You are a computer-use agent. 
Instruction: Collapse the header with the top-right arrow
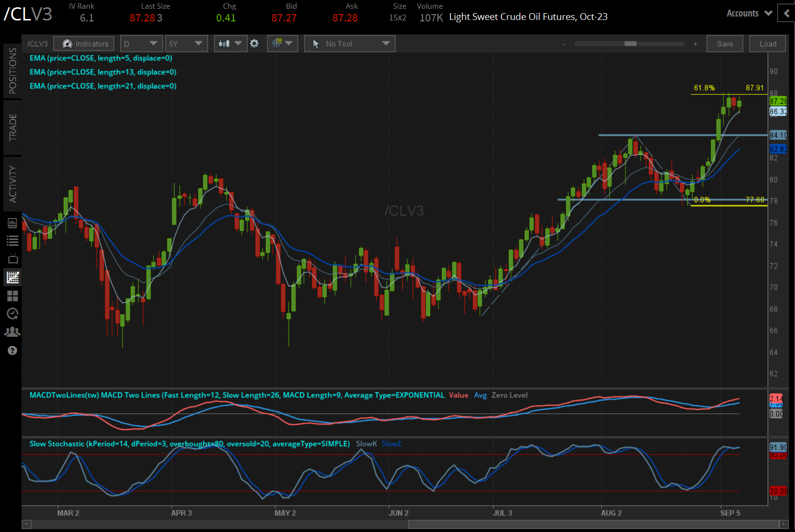click(786, 13)
